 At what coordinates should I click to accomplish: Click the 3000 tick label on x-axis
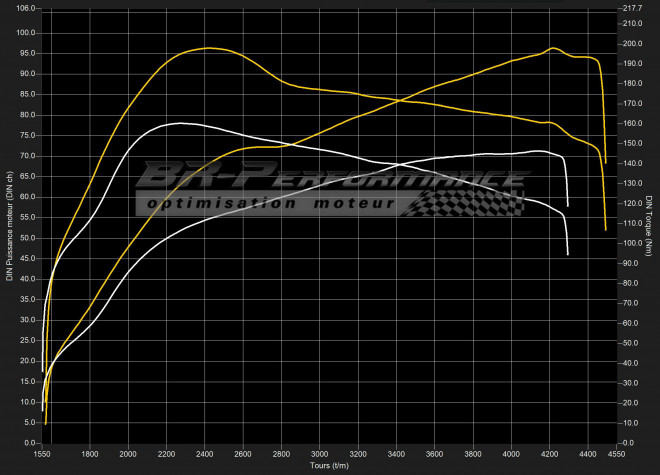[x=320, y=453]
